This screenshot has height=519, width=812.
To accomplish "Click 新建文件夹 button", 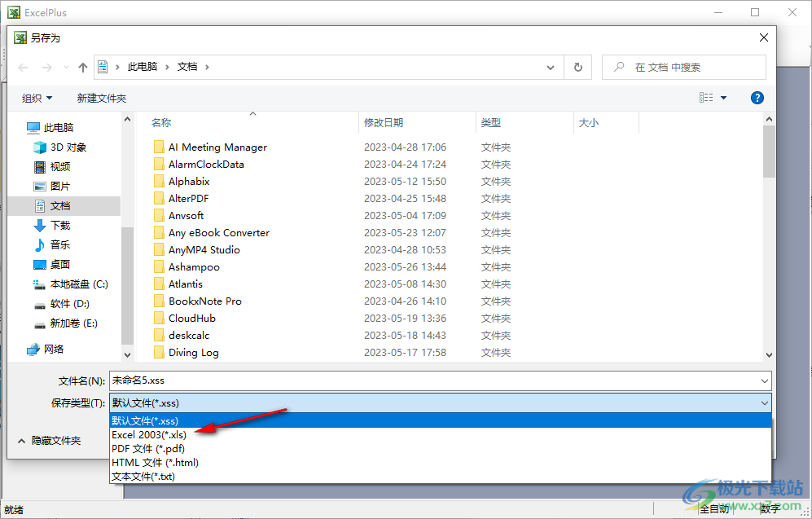I will tap(102, 98).
